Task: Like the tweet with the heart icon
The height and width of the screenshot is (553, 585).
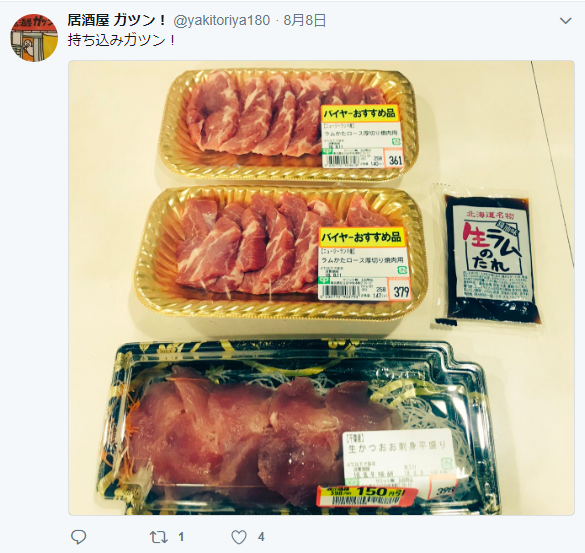Action: [x=239, y=537]
